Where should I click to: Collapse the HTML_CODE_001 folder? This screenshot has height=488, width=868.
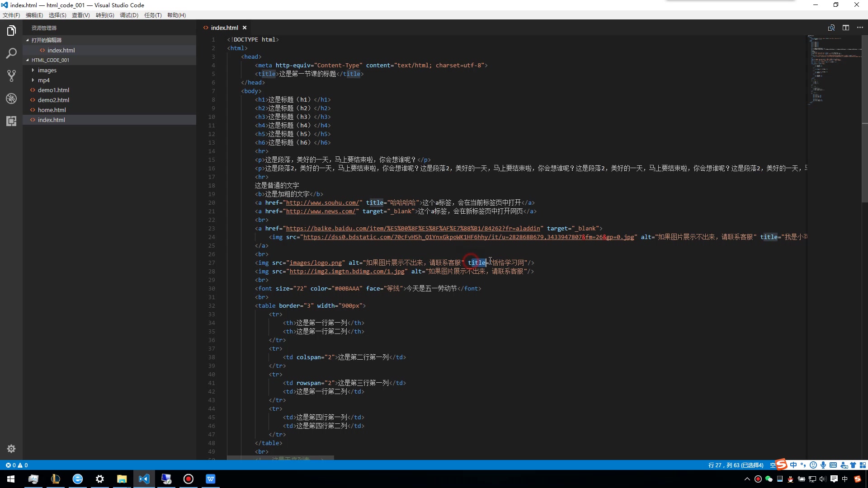(x=51, y=60)
